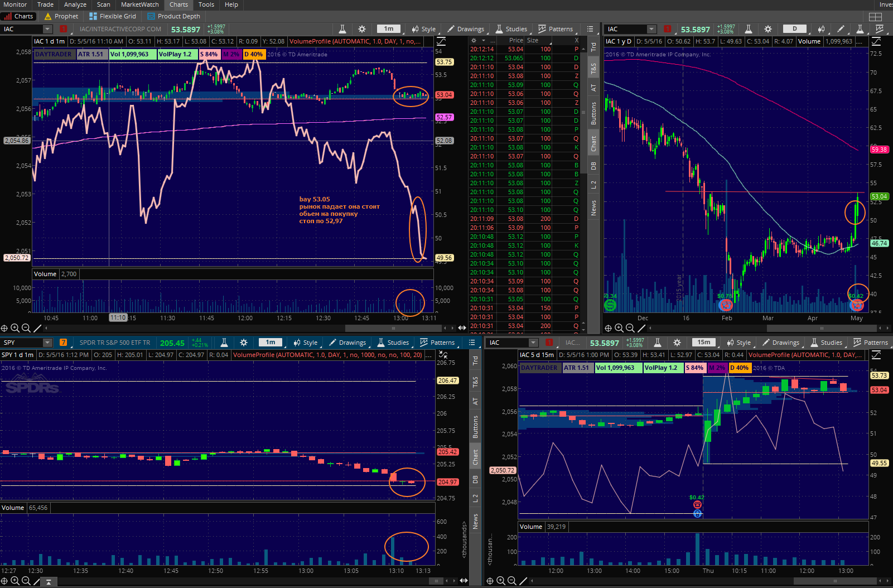This screenshot has height=588, width=893.
Task: Click red link color badge in top-left chart
Action: click(x=63, y=29)
